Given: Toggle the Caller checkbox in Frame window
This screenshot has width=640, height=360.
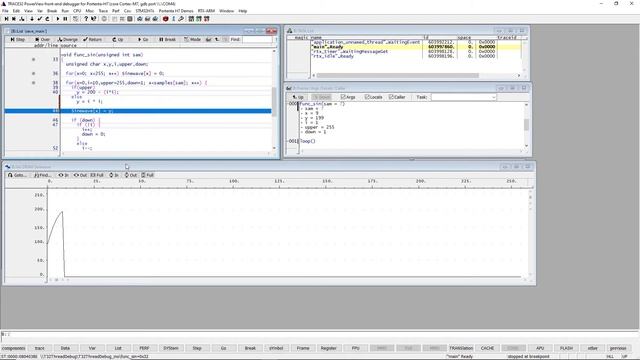Looking at the screenshot, I should click(x=397, y=97).
